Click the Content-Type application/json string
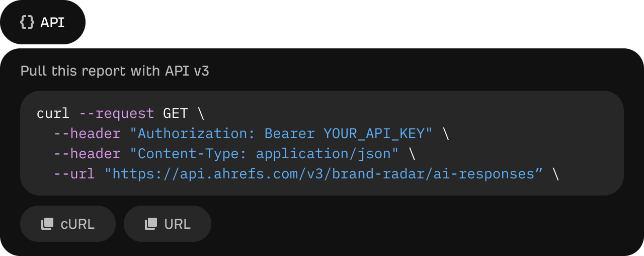 click(264, 154)
